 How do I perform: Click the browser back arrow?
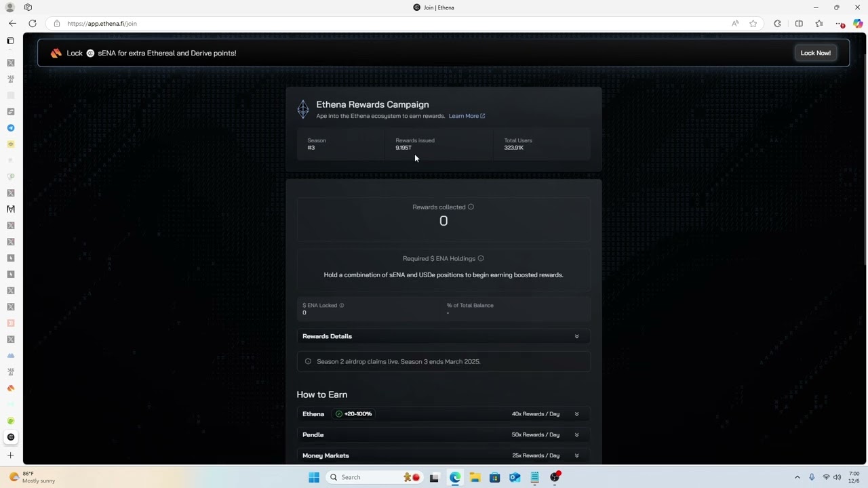tap(12, 23)
